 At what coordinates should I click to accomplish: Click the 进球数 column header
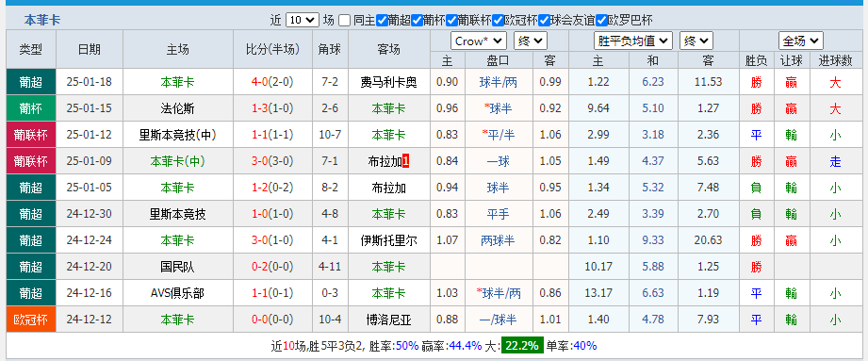click(x=835, y=61)
